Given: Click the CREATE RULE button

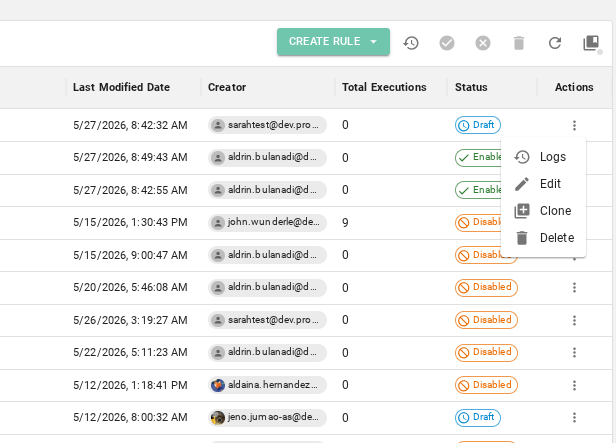Looking at the screenshot, I should pyautogui.click(x=333, y=42).
